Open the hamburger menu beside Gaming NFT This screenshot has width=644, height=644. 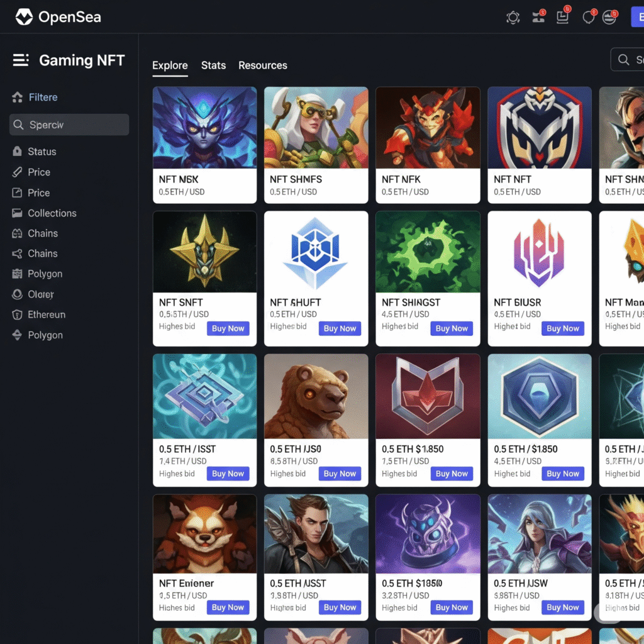point(21,60)
